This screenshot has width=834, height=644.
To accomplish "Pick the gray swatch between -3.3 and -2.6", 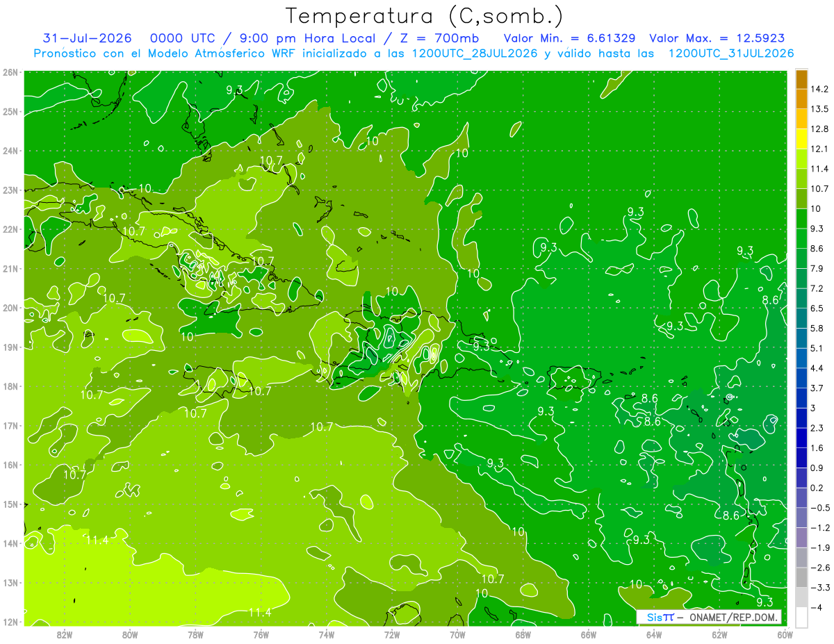I will tap(801, 577).
